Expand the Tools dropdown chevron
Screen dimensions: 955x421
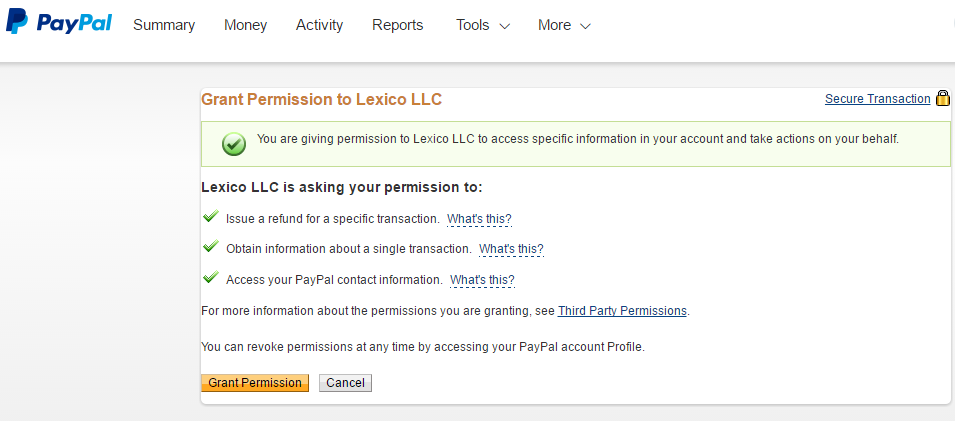[x=504, y=26]
